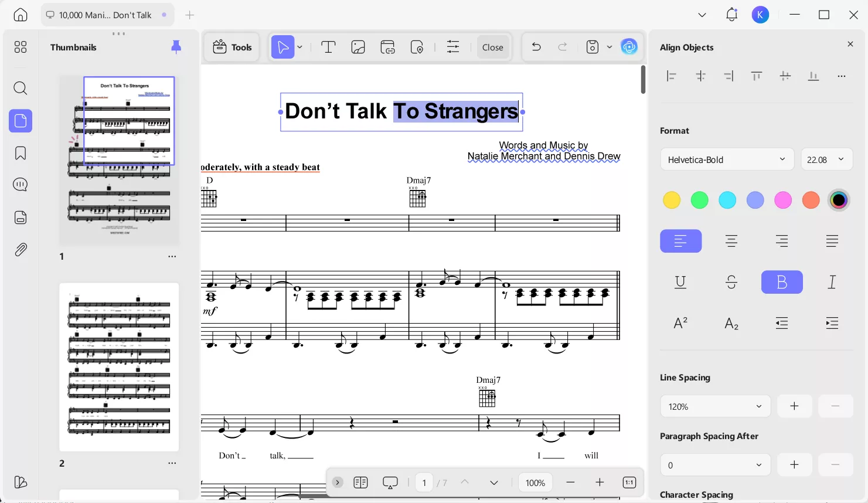The height and width of the screenshot is (503, 868).
Task: Expand the save options dropdown arrow
Action: pyautogui.click(x=610, y=47)
